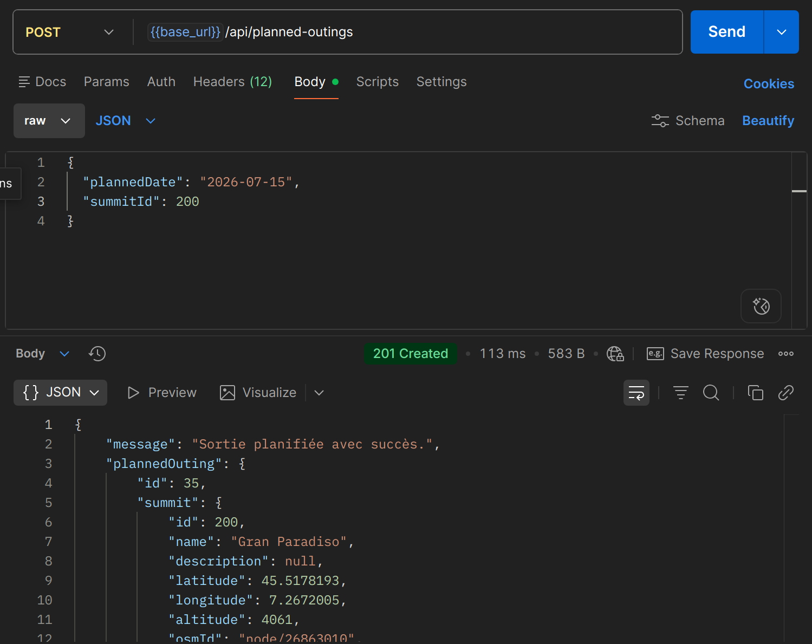Click the "summitId" key in request body
This screenshot has height=644, width=812.
tap(121, 201)
